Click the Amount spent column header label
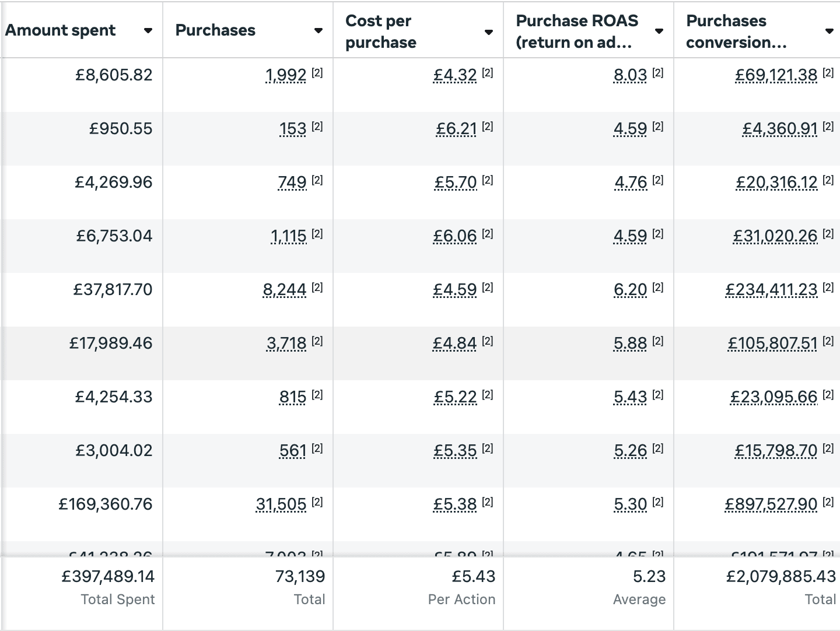 click(61, 30)
